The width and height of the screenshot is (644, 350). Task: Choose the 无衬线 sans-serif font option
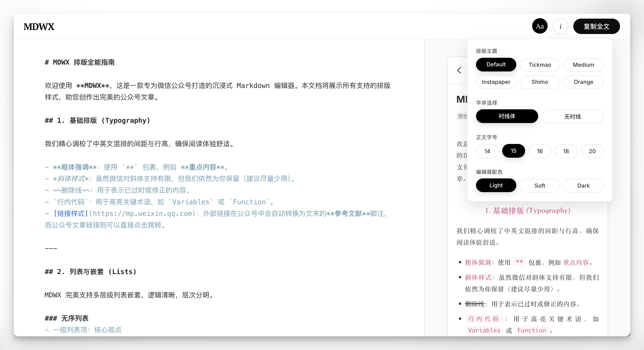point(572,116)
